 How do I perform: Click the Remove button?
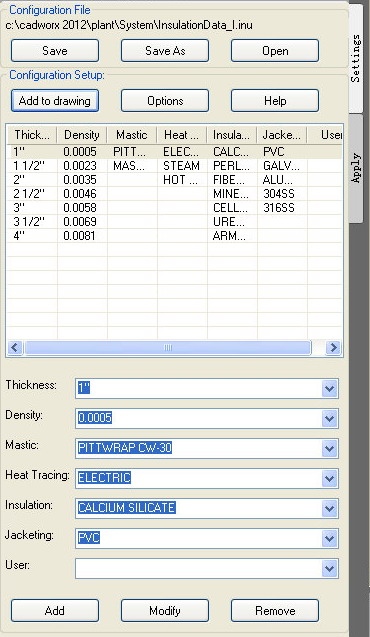275,611
